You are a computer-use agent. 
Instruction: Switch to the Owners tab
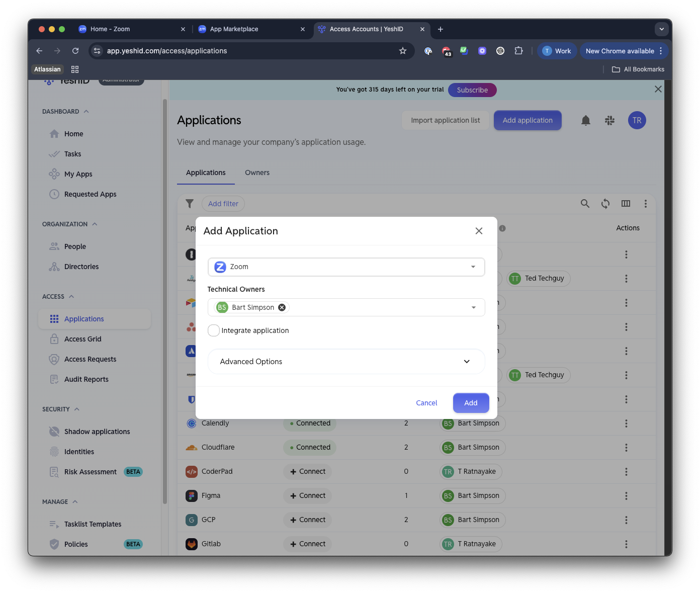click(x=257, y=173)
